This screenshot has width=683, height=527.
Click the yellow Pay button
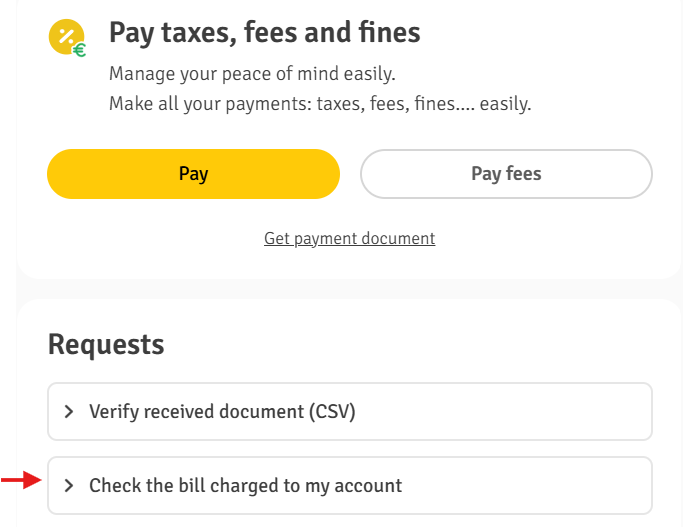tap(193, 174)
